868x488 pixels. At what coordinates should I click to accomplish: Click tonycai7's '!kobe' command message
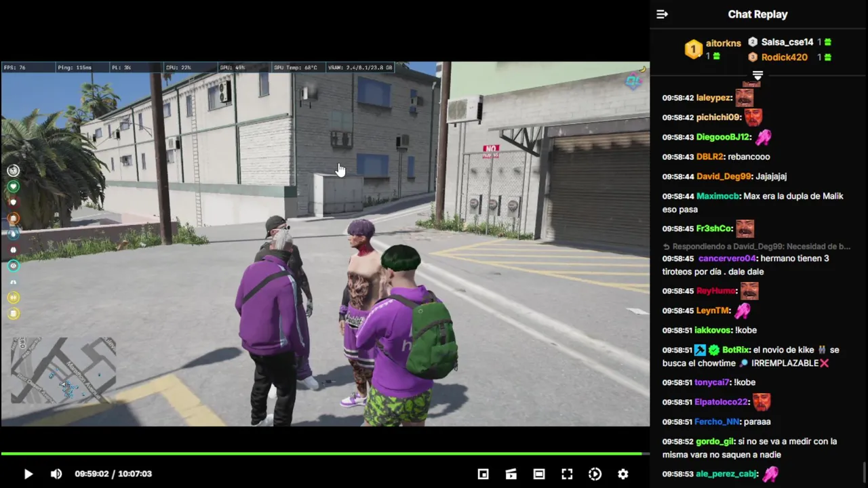coord(745,382)
